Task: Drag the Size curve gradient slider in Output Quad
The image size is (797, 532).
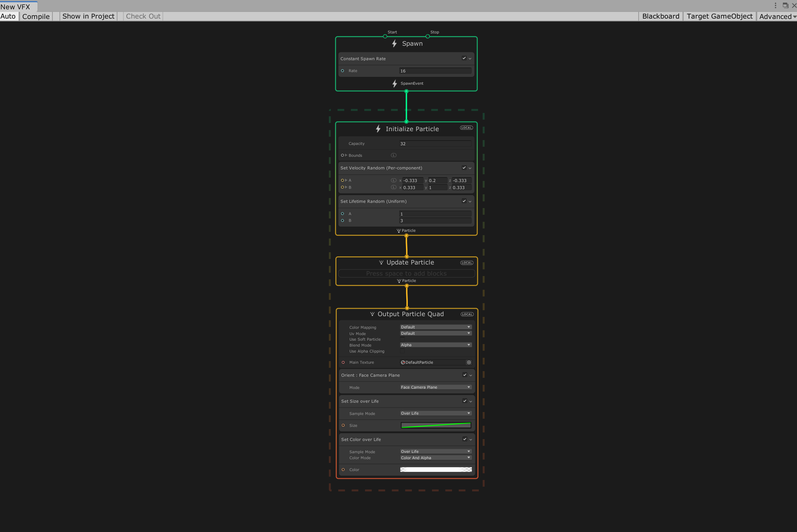Action: (x=436, y=425)
